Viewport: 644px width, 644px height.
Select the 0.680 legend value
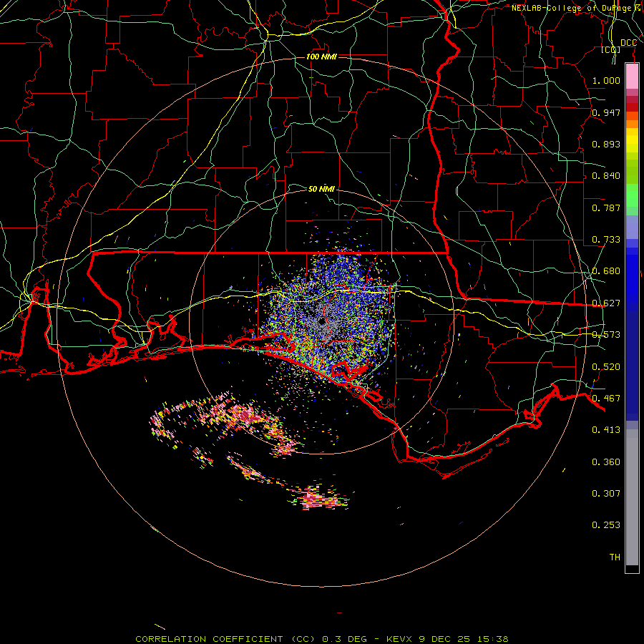point(606,271)
